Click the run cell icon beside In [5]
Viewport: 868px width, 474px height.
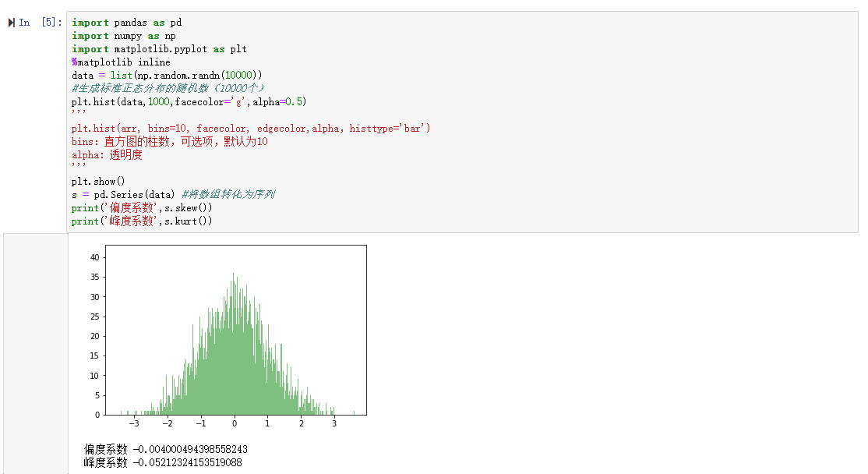[x=11, y=23]
